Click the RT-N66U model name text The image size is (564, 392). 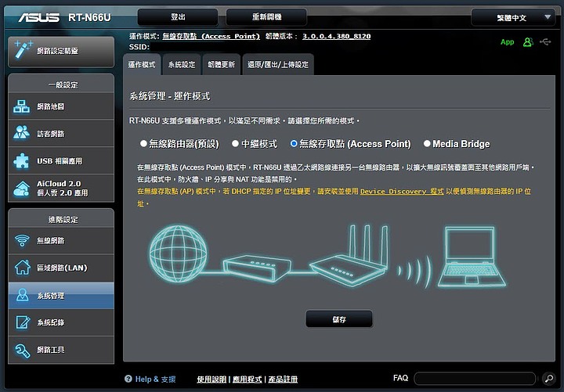click(x=89, y=17)
